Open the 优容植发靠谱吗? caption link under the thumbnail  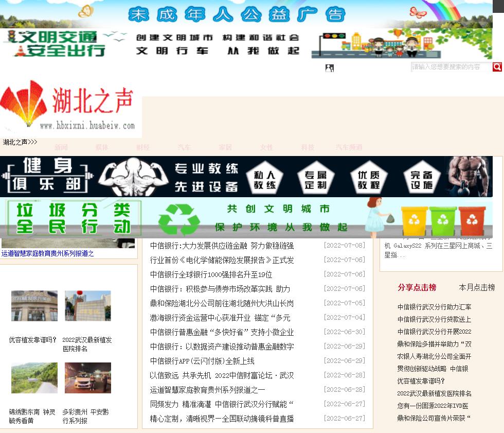33,340
